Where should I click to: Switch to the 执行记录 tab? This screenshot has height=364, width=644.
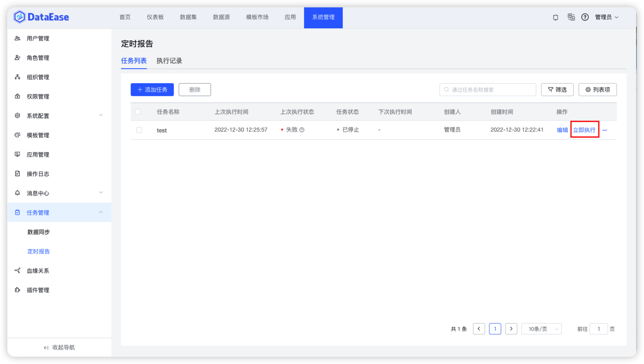tap(169, 61)
